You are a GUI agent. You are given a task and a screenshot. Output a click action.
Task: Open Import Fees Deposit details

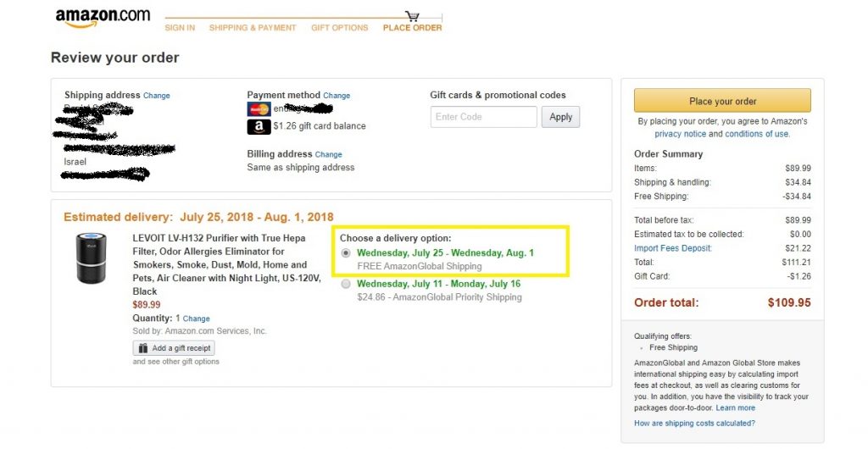point(672,248)
